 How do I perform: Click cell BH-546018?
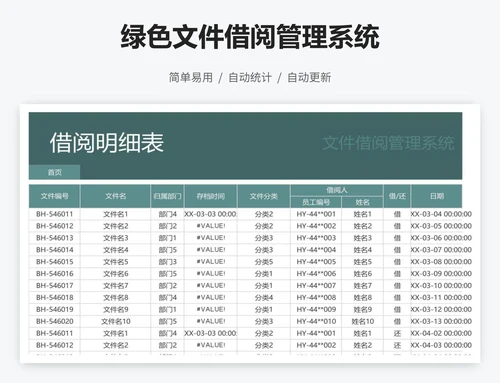click(55, 298)
